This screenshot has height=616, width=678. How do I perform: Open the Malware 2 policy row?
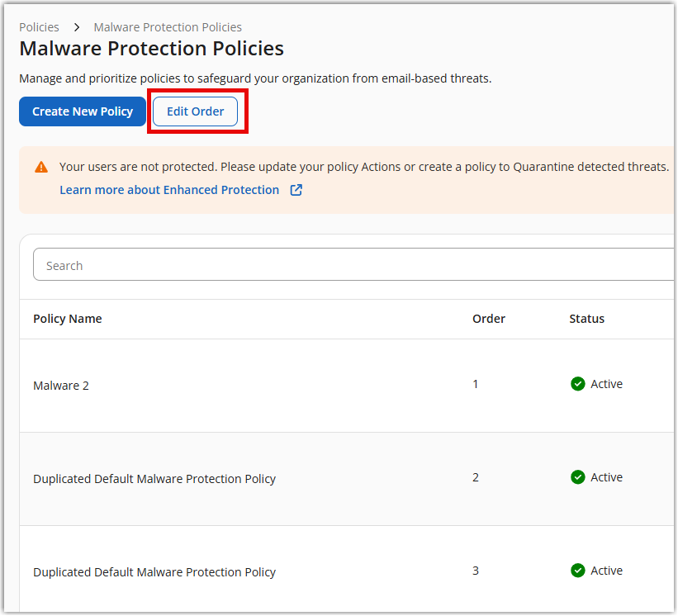click(61, 386)
